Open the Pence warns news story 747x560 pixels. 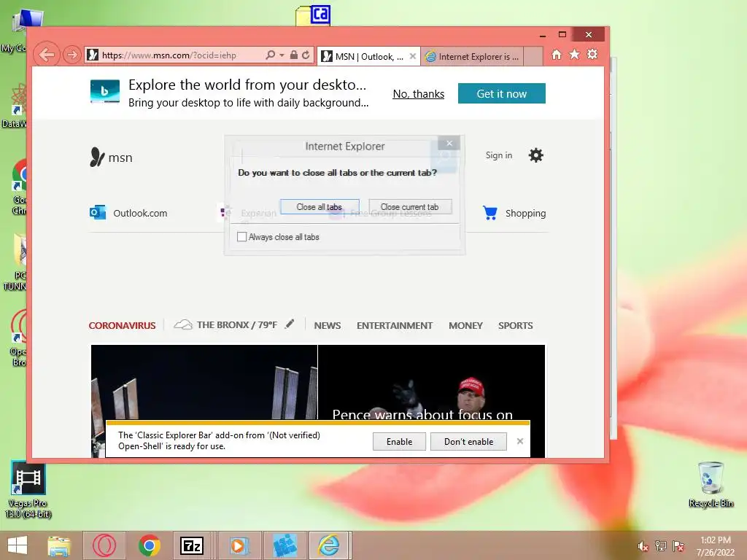tap(431, 382)
